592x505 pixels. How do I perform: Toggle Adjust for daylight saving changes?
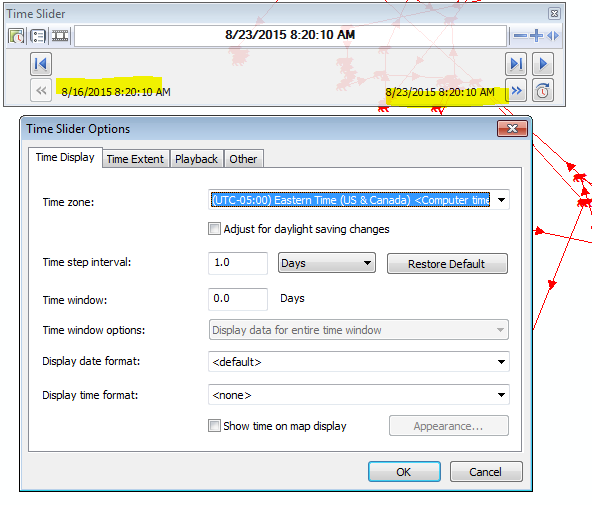coord(214,229)
